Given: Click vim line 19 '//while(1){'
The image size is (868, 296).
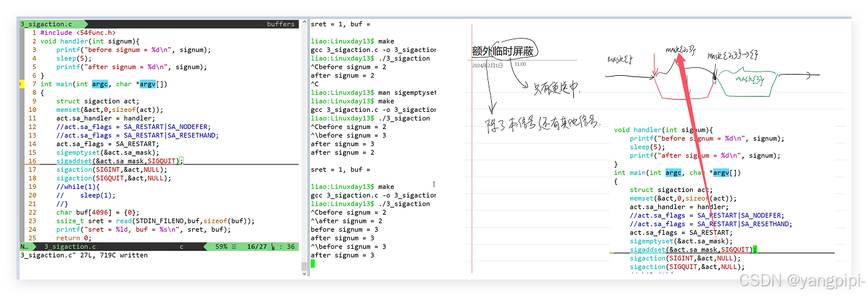Looking at the screenshot, I should (x=78, y=187).
